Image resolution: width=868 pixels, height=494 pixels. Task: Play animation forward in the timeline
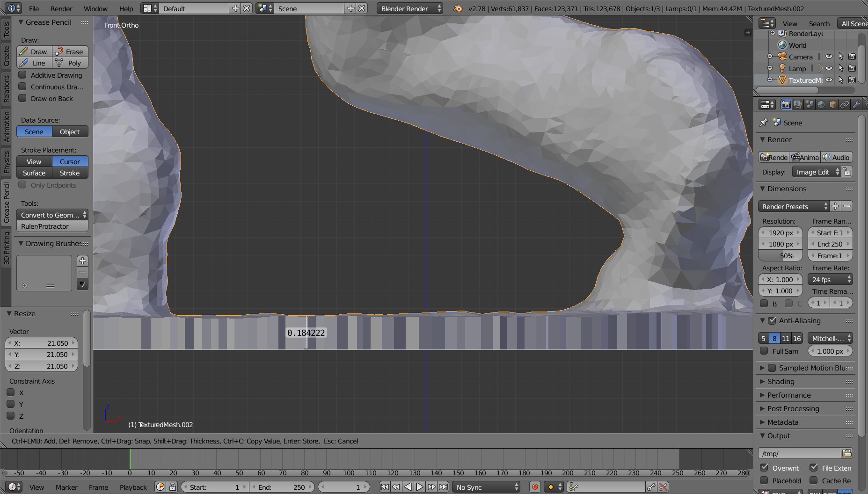coord(420,487)
